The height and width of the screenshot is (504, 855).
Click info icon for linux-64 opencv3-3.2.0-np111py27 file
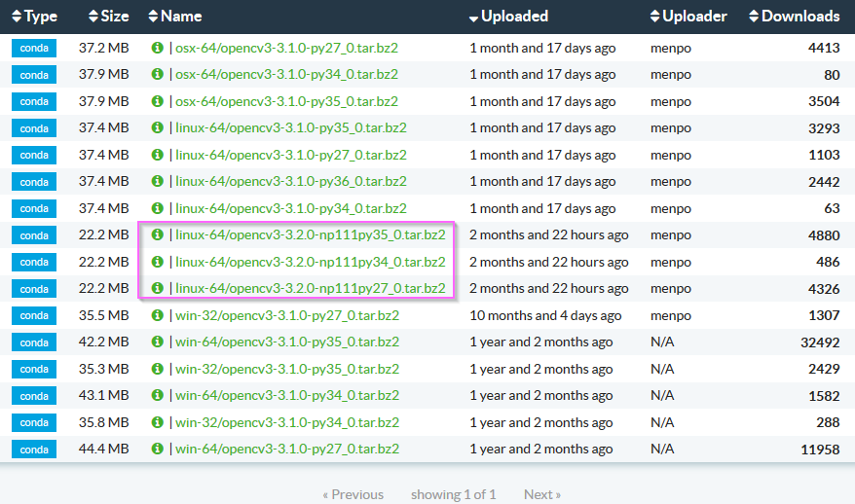(x=158, y=288)
